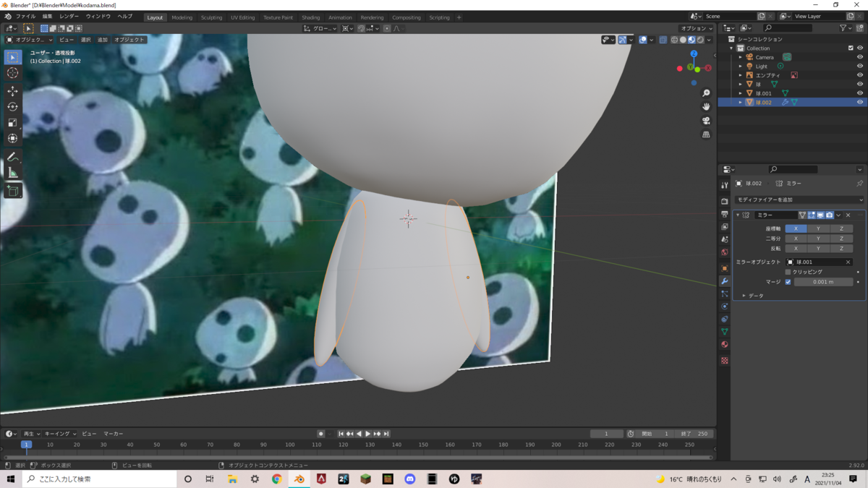Toggle Mirror modifier render display
This screenshot has height=488, width=868.
click(x=829, y=215)
